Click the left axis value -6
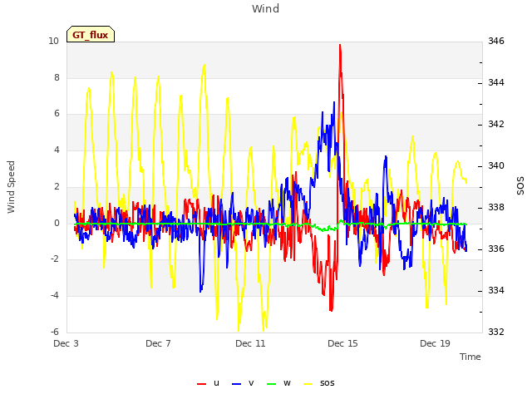The width and height of the screenshot is (532, 399). (55, 332)
